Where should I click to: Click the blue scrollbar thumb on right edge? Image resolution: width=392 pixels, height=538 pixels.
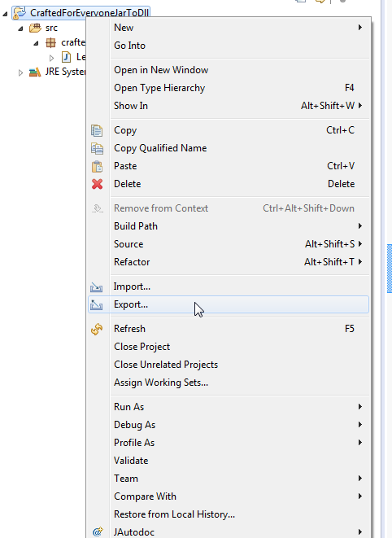pyautogui.click(x=390, y=269)
